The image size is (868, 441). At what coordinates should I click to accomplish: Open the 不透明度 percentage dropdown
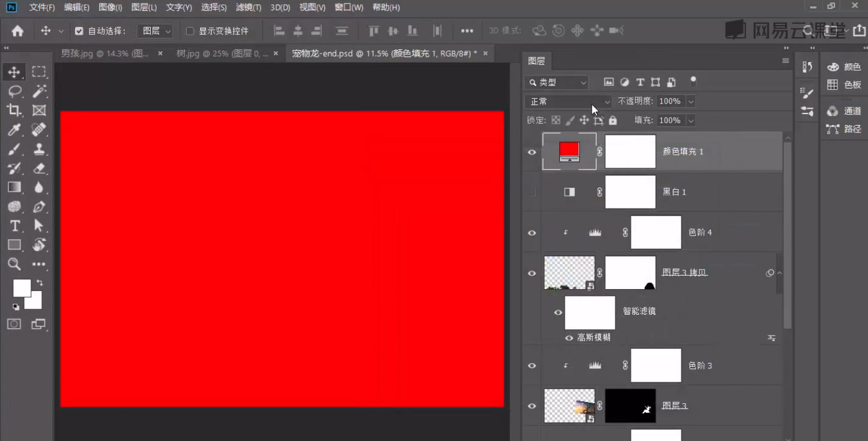(690, 101)
